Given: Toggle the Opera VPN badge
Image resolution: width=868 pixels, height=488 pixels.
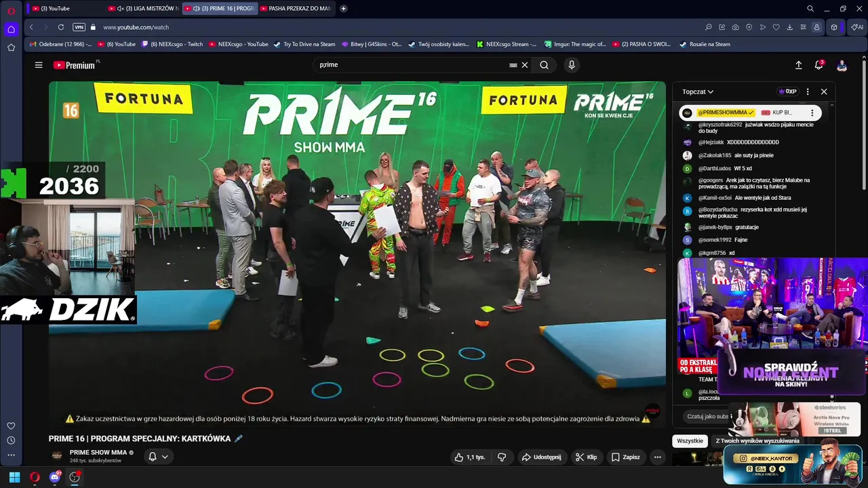Looking at the screenshot, I should pos(79,27).
